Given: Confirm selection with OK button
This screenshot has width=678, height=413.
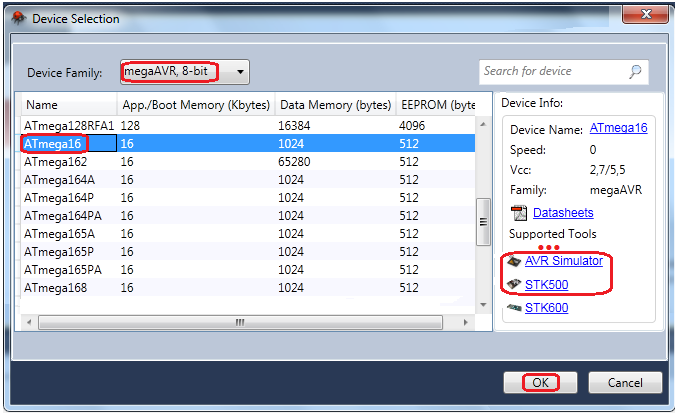Looking at the screenshot, I should pos(540,383).
